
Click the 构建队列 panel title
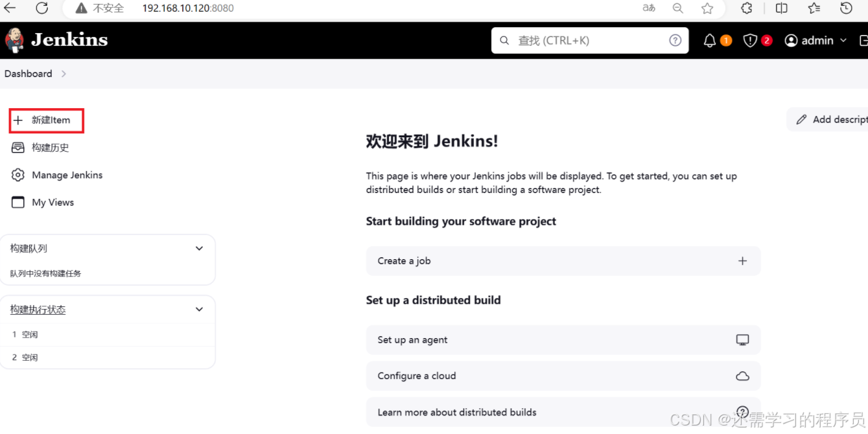[29, 248]
